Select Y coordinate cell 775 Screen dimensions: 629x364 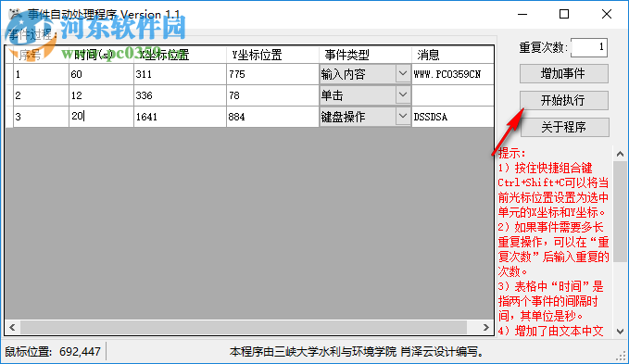coord(272,74)
